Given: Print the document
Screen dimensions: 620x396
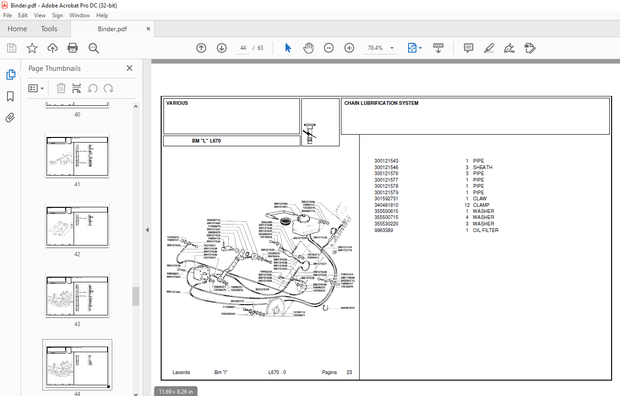Looking at the screenshot, I should coord(73,48).
